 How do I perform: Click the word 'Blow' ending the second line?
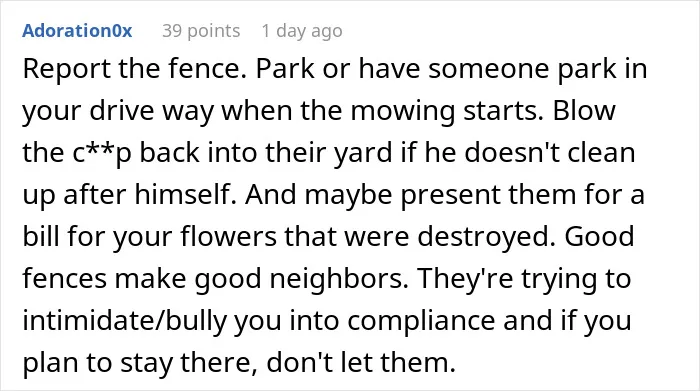[584, 111]
